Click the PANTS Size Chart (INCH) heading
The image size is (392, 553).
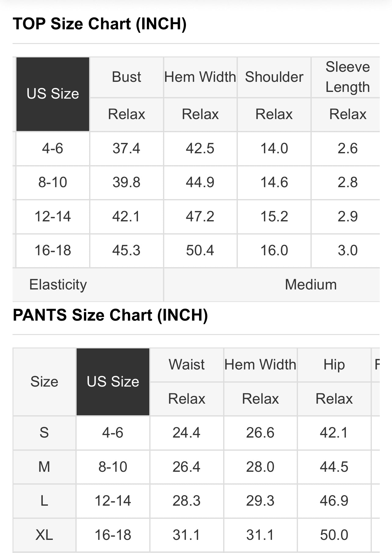click(110, 315)
